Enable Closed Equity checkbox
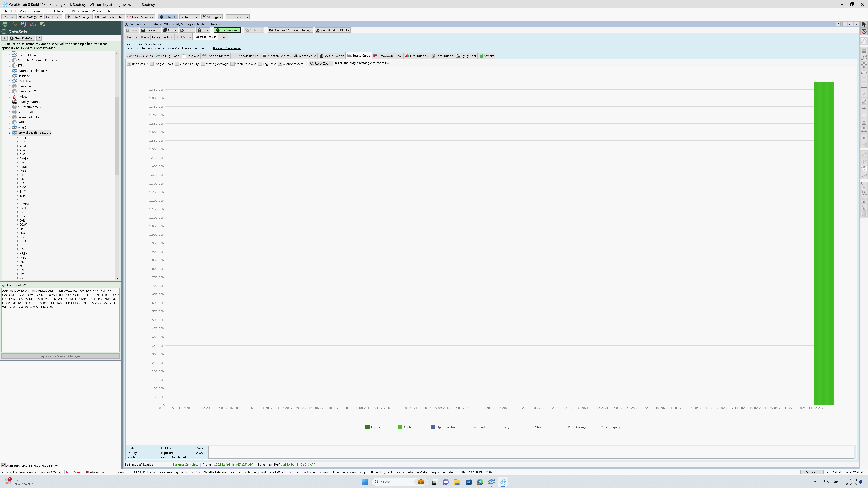 (x=177, y=64)
